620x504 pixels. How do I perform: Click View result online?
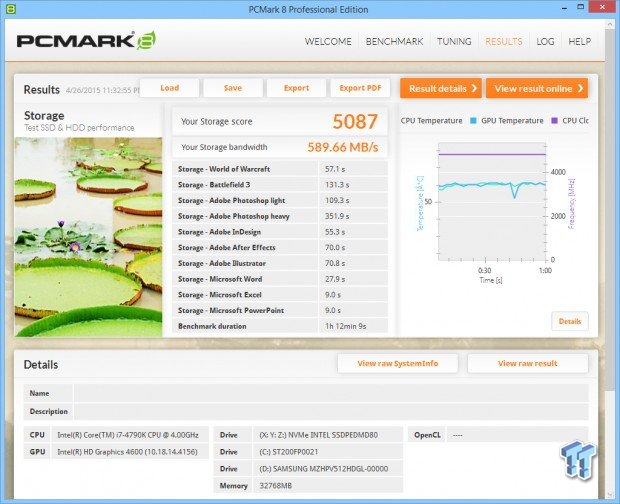(x=537, y=88)
